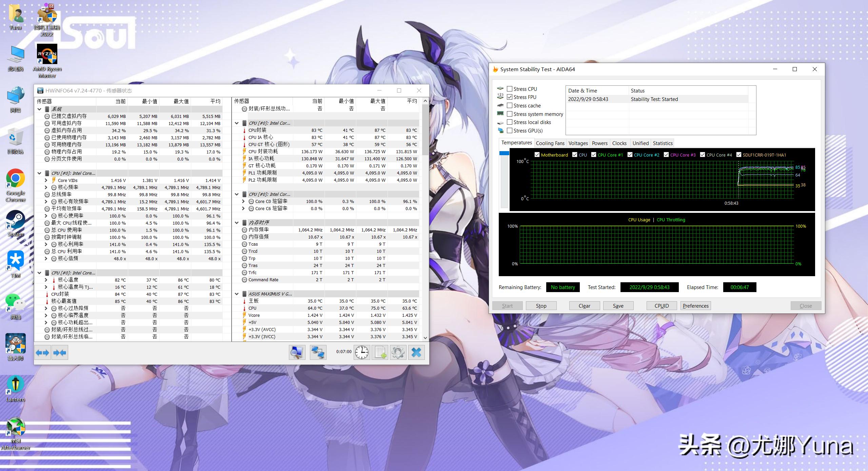Viewport: 868px width, 471px height.
Task: Disable the CPU Core #3 graph checkbox
Action: coord(666,155)
